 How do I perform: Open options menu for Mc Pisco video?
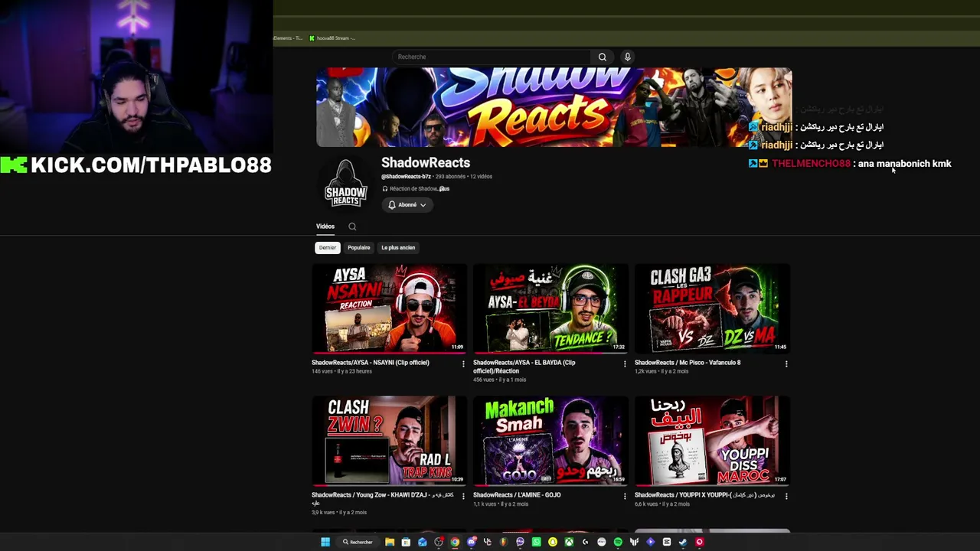pos(786,364)
